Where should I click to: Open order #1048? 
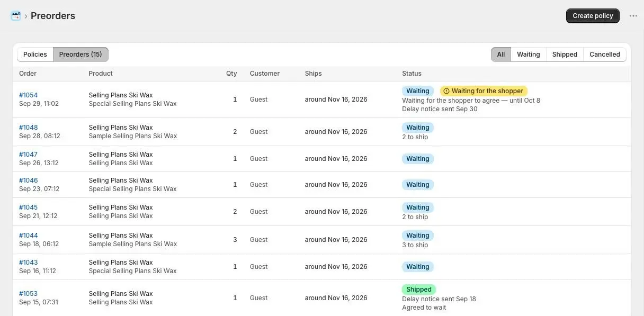(x=29, y=128)
